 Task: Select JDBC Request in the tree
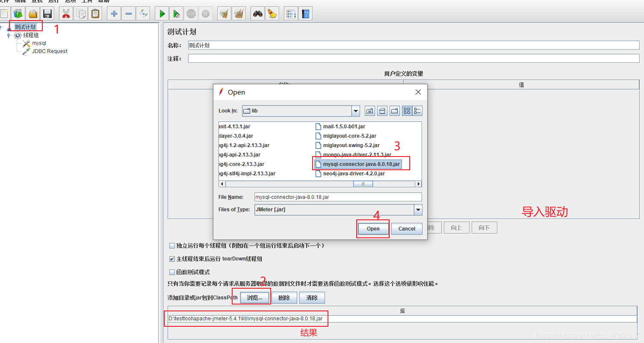pos(50,51)
